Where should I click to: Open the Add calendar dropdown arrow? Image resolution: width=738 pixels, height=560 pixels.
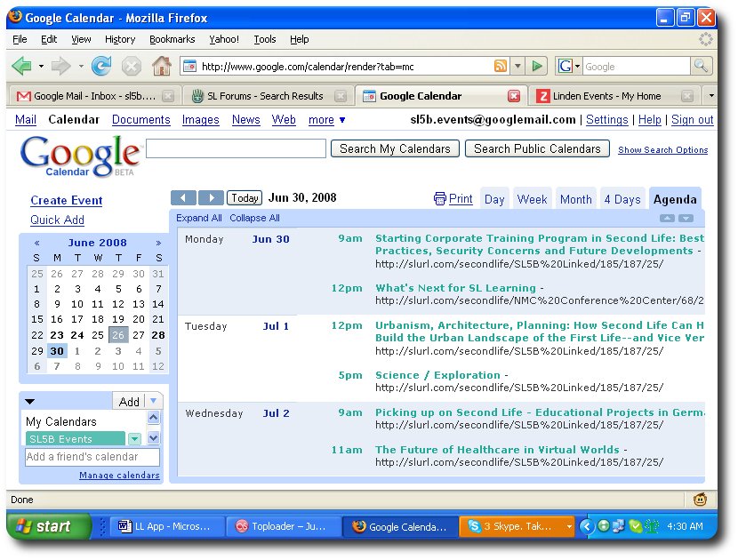point(153,402)
